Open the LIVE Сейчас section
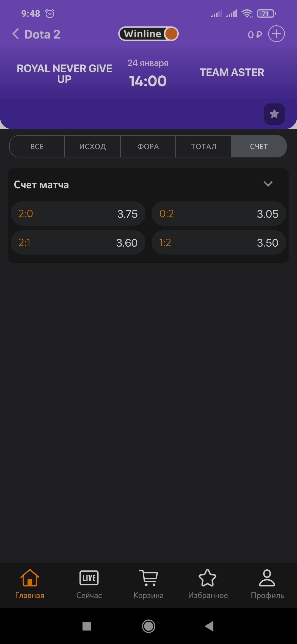This screenshot has height=644, width=297. [89, 583]
